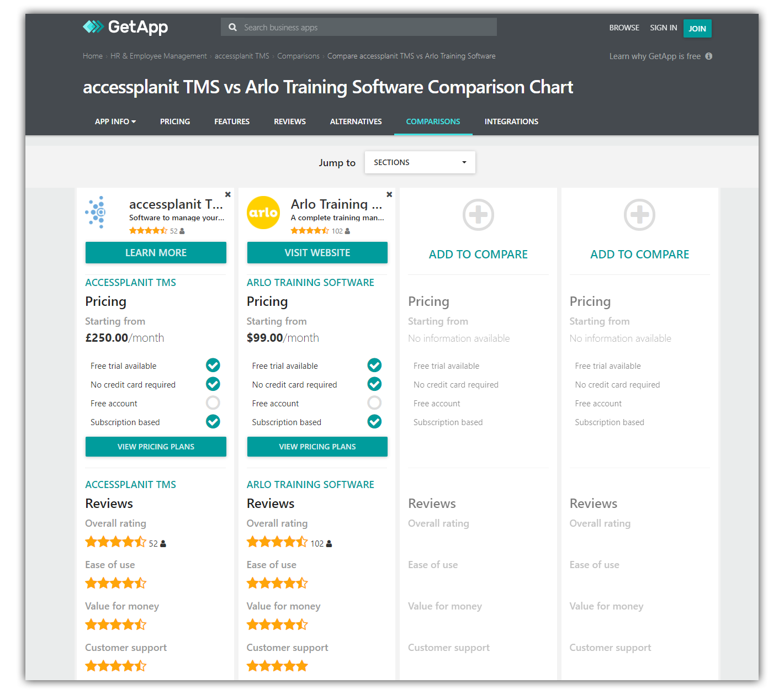Click accessplanit Free trial available checkmark
784x694 pixels.
(x=213, y=365)
